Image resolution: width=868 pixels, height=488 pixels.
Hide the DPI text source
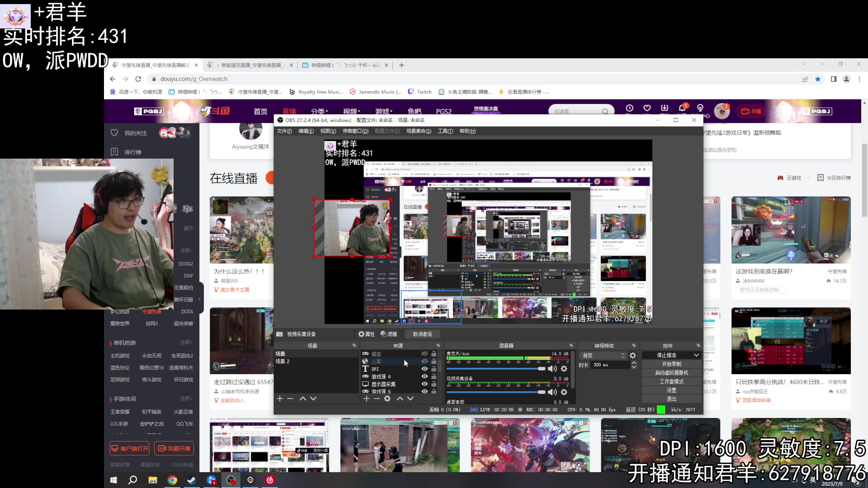coord(425,369)
